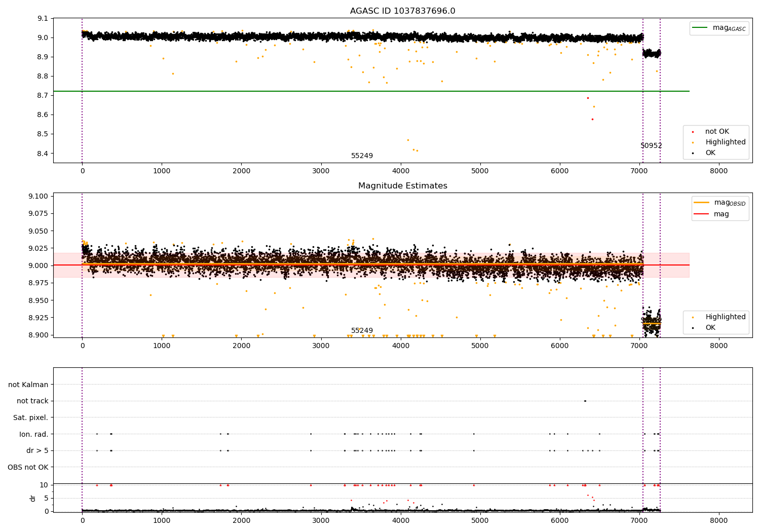Click the '9.050' y-axis tick in middle plot

(39, 231)
